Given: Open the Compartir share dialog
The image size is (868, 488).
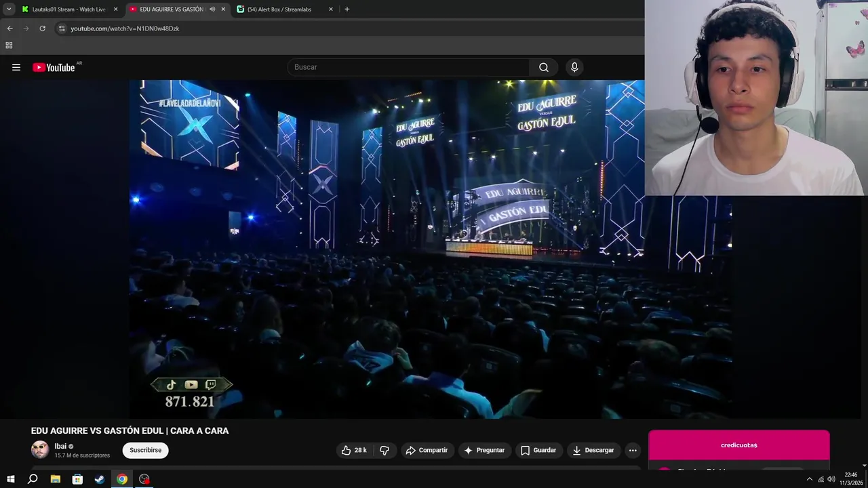Looking at the screenshot, I should tap(427, 450).
